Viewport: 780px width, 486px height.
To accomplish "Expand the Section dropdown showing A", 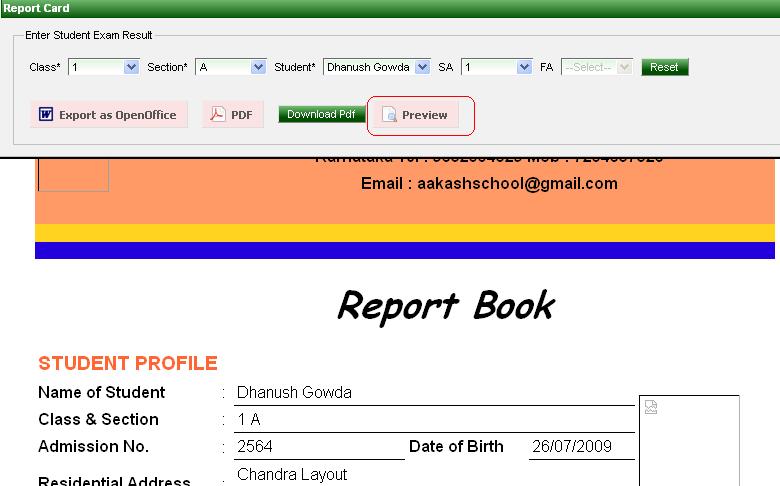I will pos(258,67).
